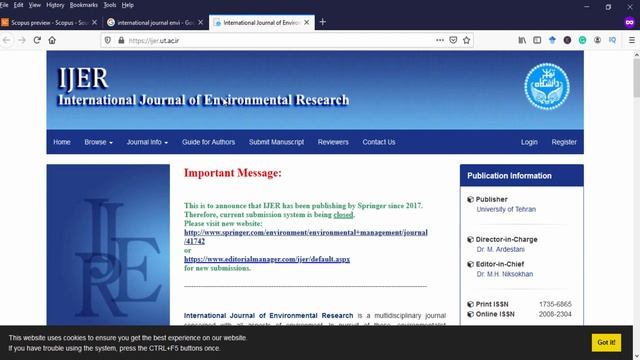Open the Edit menu

[x=18, y=5]
